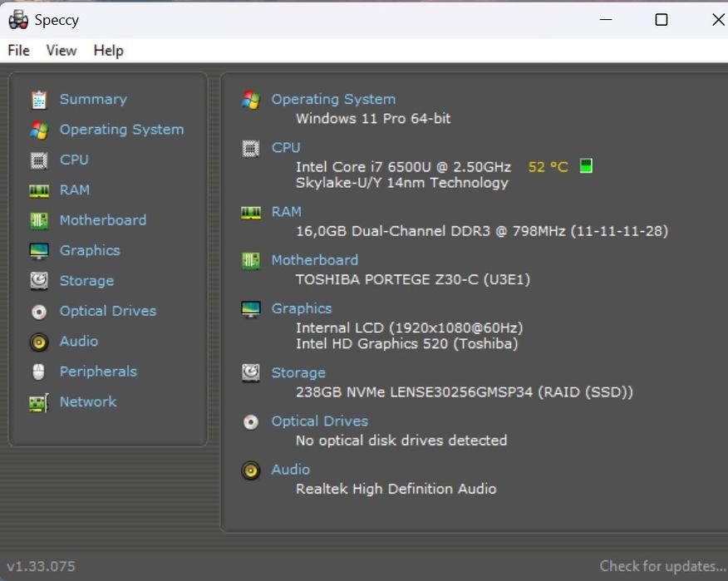728x581 pixels.
Task: Click Check for updates link
Action: [663, 566]
